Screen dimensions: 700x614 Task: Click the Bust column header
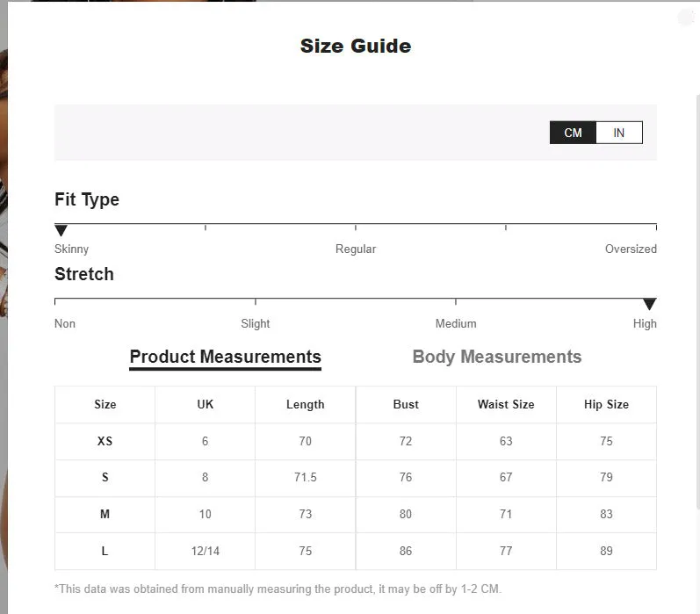(x=406, y=404)
